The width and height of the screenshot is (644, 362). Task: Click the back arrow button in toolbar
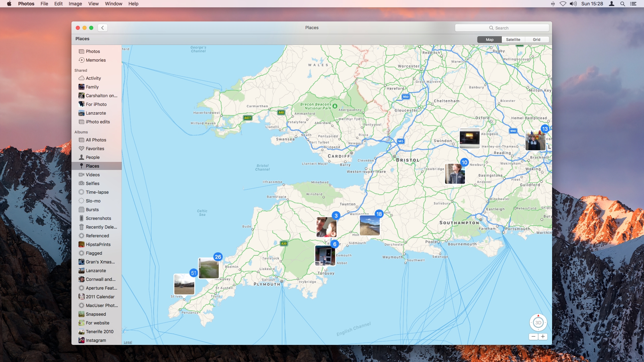click(103, 28)
